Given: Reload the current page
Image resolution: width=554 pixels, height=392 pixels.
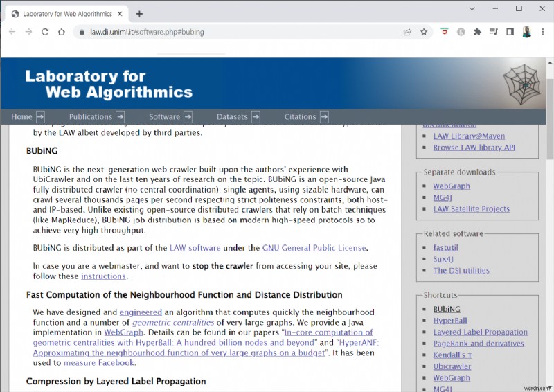Looking at the screenshot, I should (x=45, y=32).
